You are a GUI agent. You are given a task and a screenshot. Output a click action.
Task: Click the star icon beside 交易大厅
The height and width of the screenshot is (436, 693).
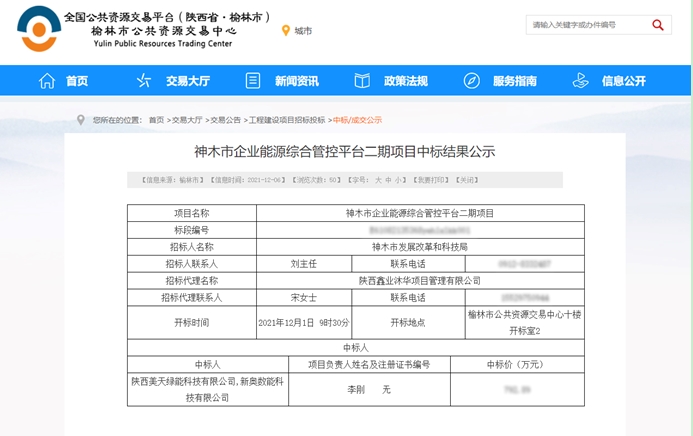pos(143,81)
